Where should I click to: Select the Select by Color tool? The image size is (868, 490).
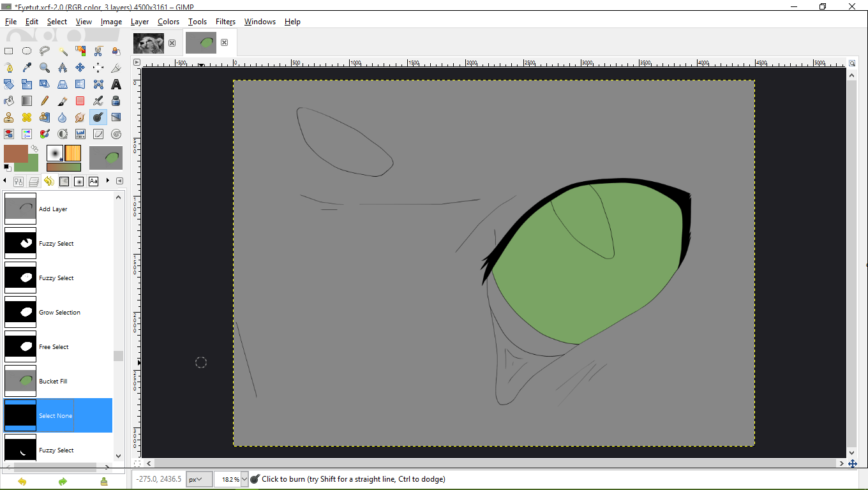80,51
